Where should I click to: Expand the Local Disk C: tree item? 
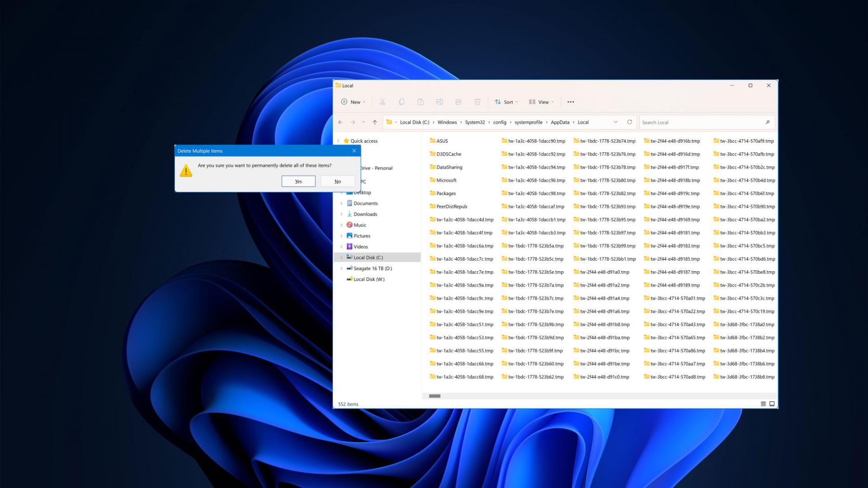(340, 257)
